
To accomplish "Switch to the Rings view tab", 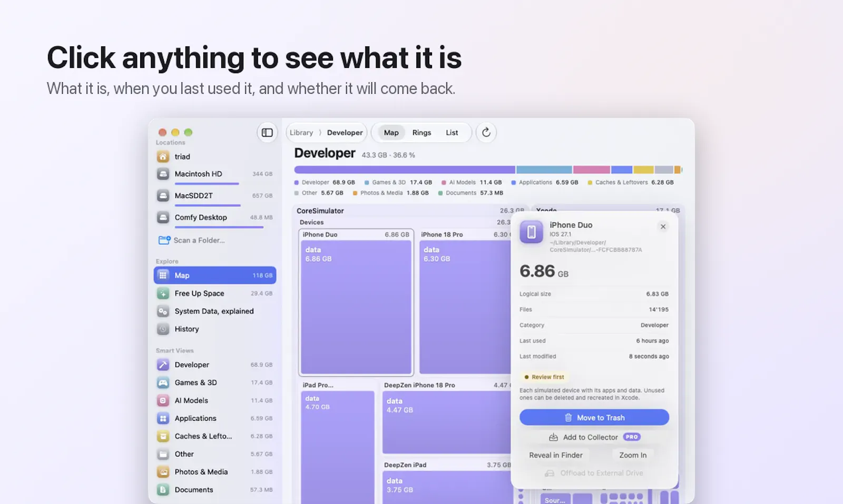I will point(421,133).
